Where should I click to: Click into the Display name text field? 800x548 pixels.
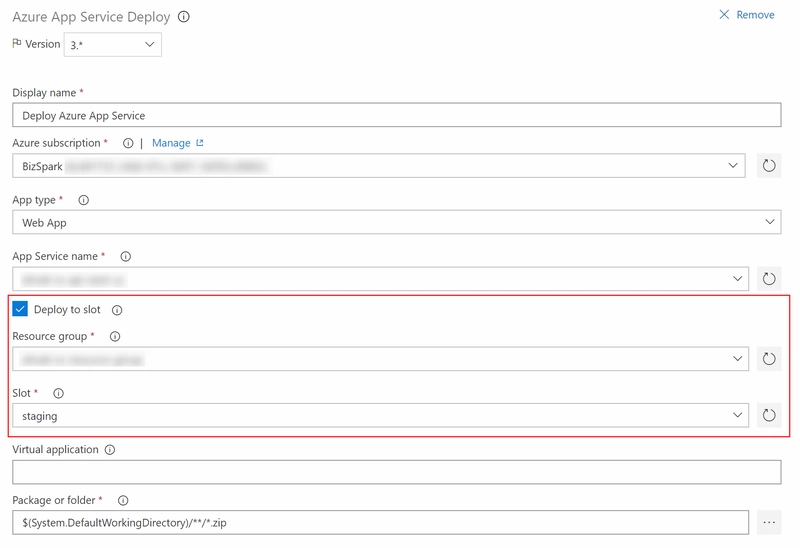pos(396,115)
